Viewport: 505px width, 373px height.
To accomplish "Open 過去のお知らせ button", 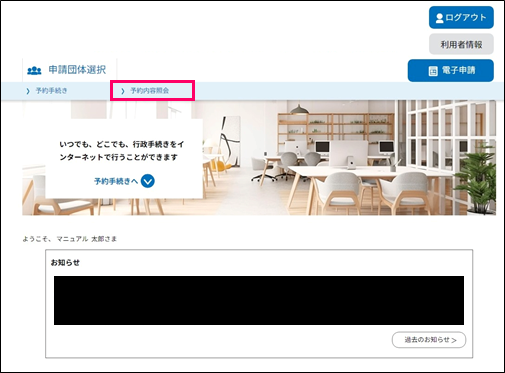I will click(429, 340).
